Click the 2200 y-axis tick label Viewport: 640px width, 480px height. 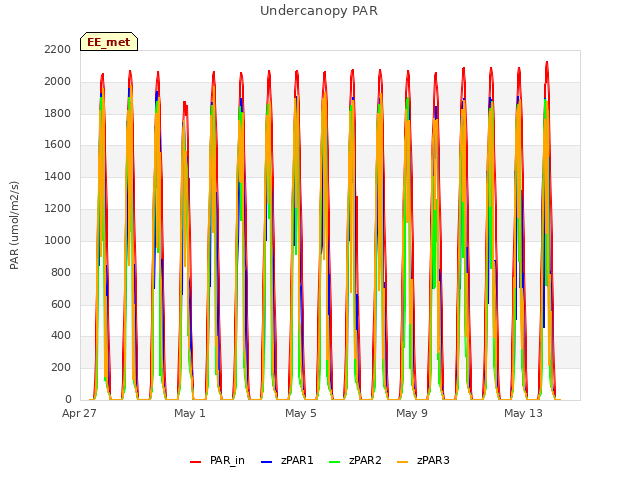58,49
